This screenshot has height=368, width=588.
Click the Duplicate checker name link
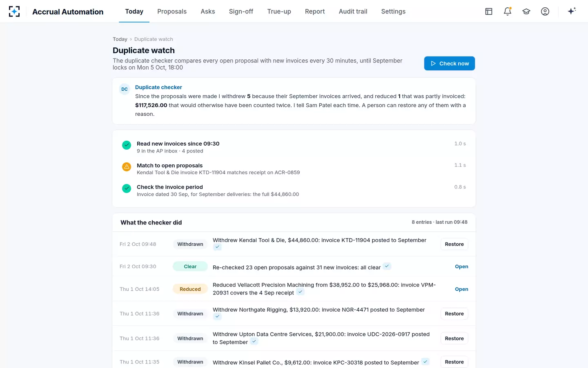[158, 87]
